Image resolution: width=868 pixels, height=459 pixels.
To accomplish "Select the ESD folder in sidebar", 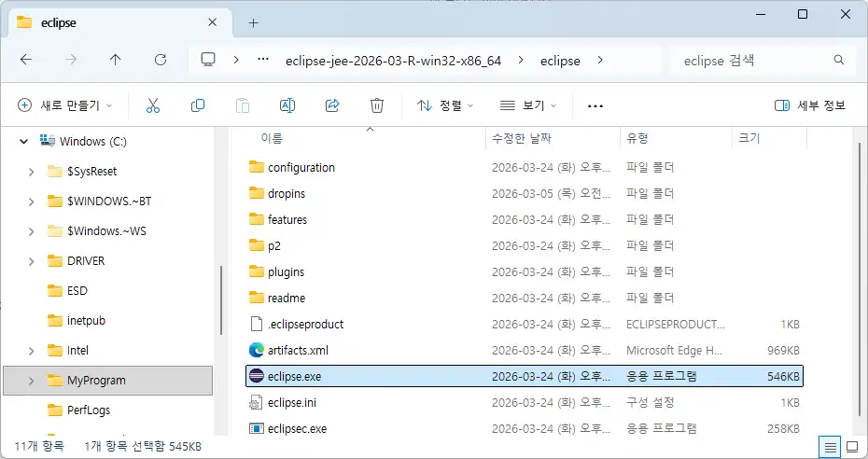I will coord(77,291).
